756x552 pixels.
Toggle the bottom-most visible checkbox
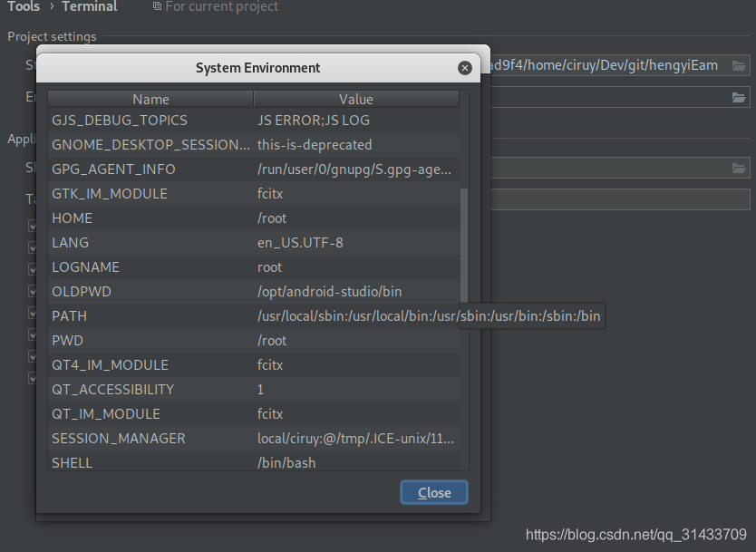32,378
